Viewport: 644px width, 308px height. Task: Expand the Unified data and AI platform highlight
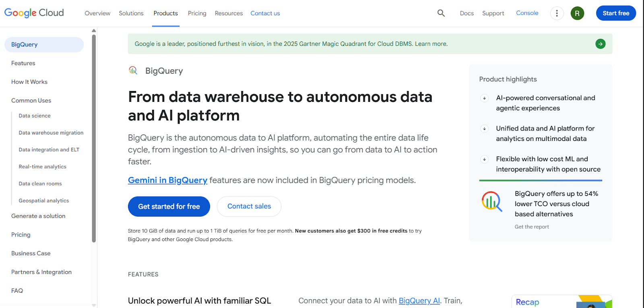coord(484,128)
